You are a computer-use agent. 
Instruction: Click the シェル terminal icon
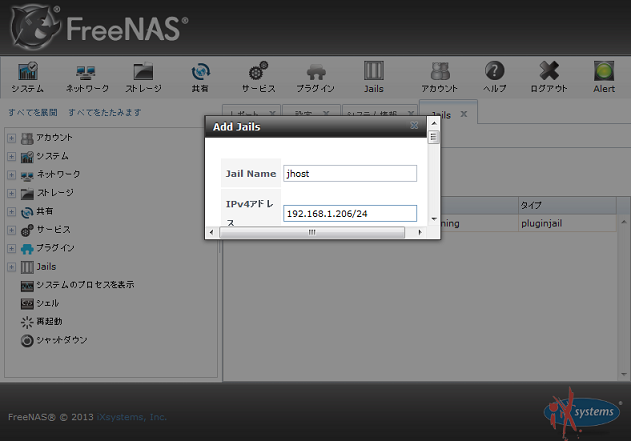click(27, 304)
